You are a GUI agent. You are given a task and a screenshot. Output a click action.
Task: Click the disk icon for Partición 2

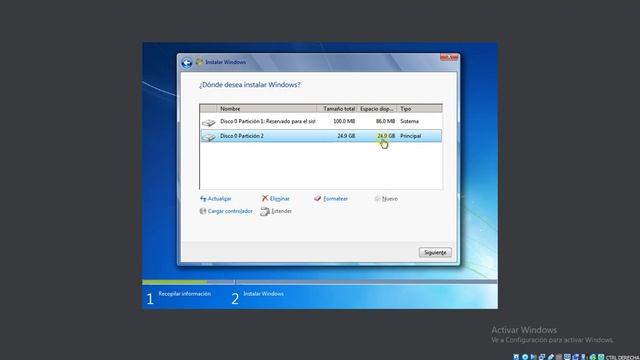click(x=209, y=137)
